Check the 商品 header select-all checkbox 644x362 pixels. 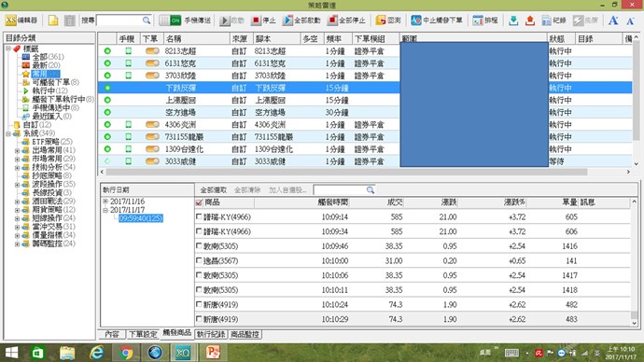tap(199, 202)
